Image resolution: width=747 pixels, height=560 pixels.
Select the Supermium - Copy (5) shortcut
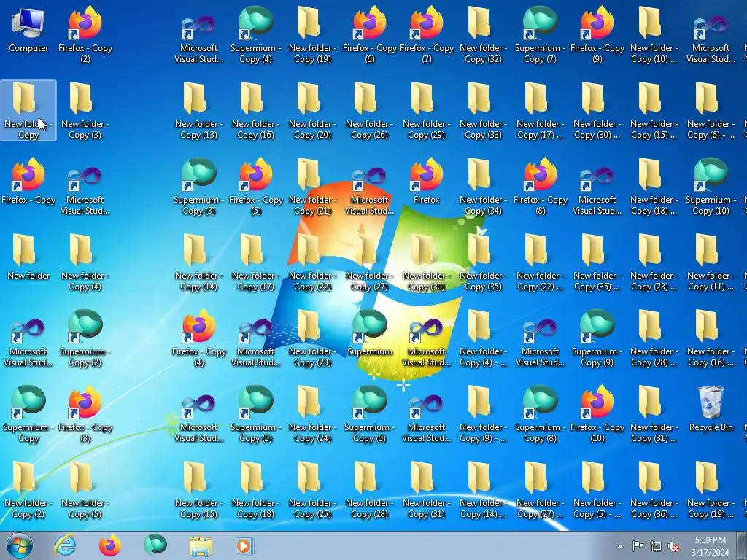[x=256, y=414]
